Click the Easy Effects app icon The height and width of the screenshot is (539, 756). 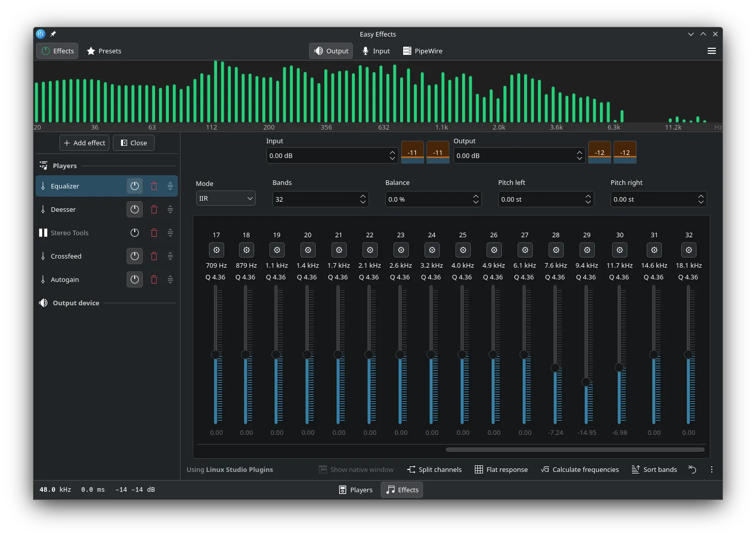click(41, 34)
